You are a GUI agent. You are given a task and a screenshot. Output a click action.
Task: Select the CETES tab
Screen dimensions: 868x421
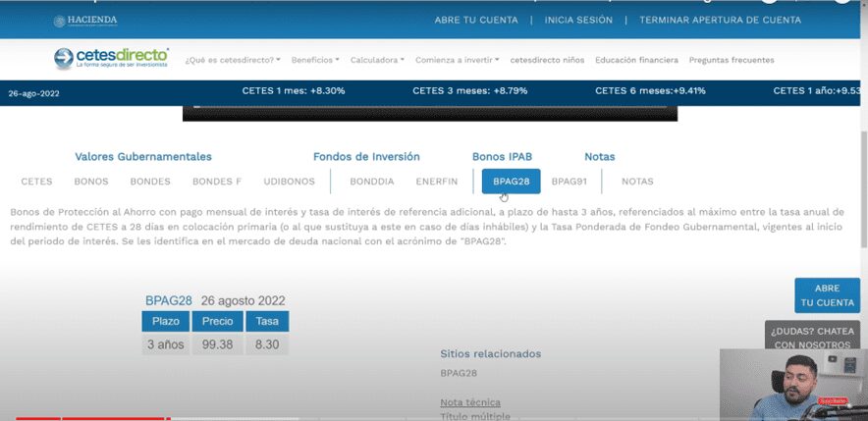coord(36,182)
